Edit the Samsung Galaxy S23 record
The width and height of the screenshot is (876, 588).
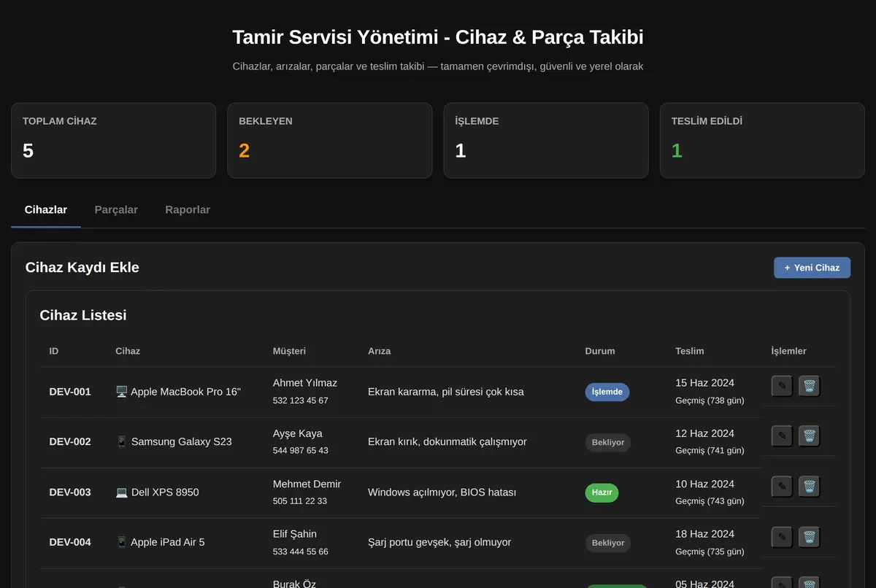[782, 436]
